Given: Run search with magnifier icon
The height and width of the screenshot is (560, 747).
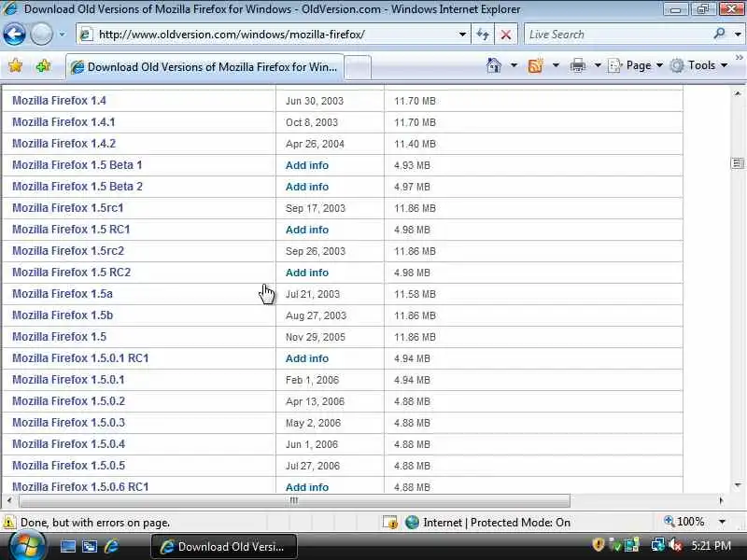Looking at the screenshot, I should (x=720, y=34).
